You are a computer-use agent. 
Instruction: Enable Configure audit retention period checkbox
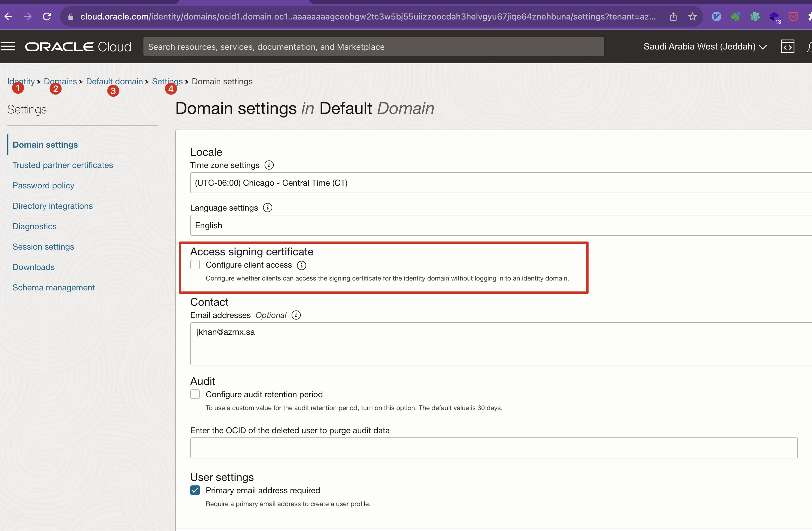pos(195,394)
